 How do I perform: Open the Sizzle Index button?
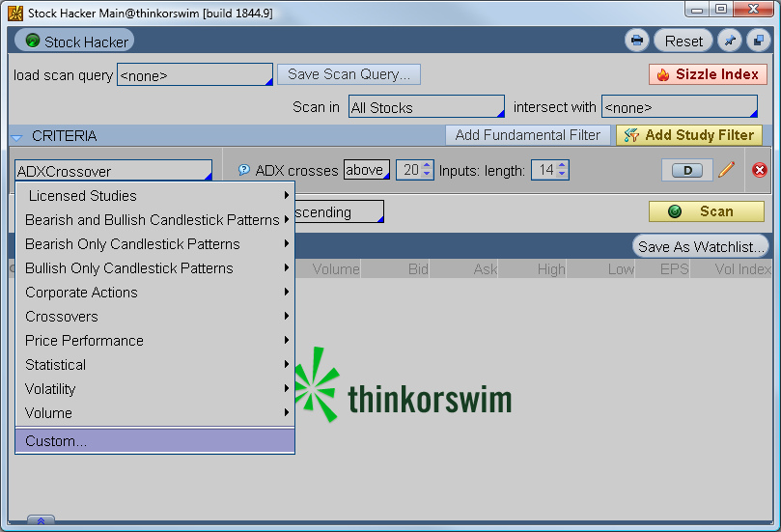708,74
